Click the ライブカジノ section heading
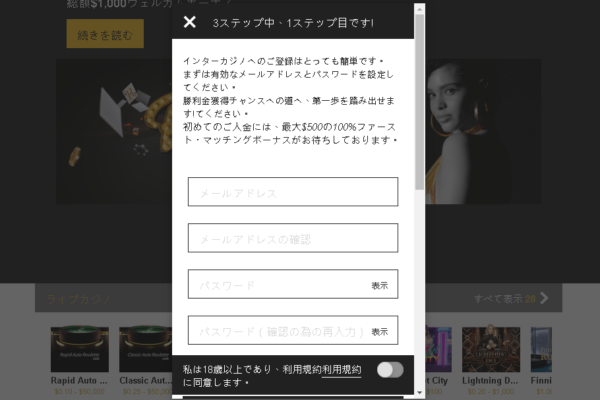Viewport: 600px width, 400px height. (78, 299)
